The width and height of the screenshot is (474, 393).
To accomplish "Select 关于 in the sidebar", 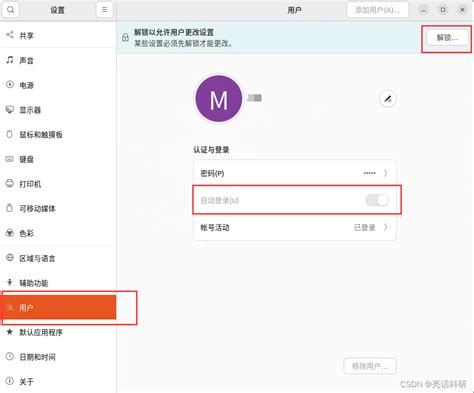I will (x=58, y=381).
